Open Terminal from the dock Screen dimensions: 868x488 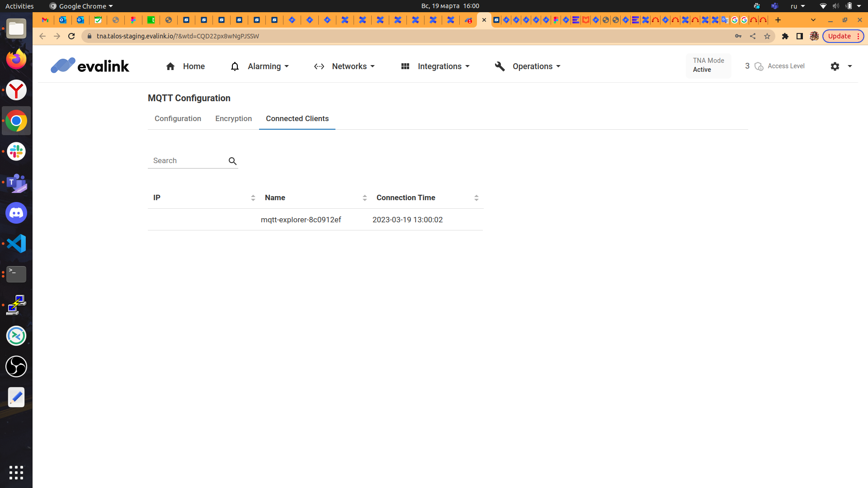pos(16,275)
